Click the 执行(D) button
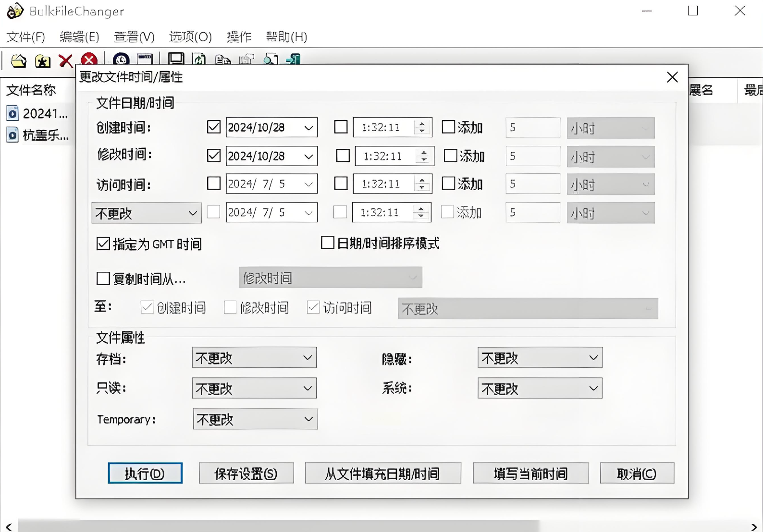 [x=145, y=473]
